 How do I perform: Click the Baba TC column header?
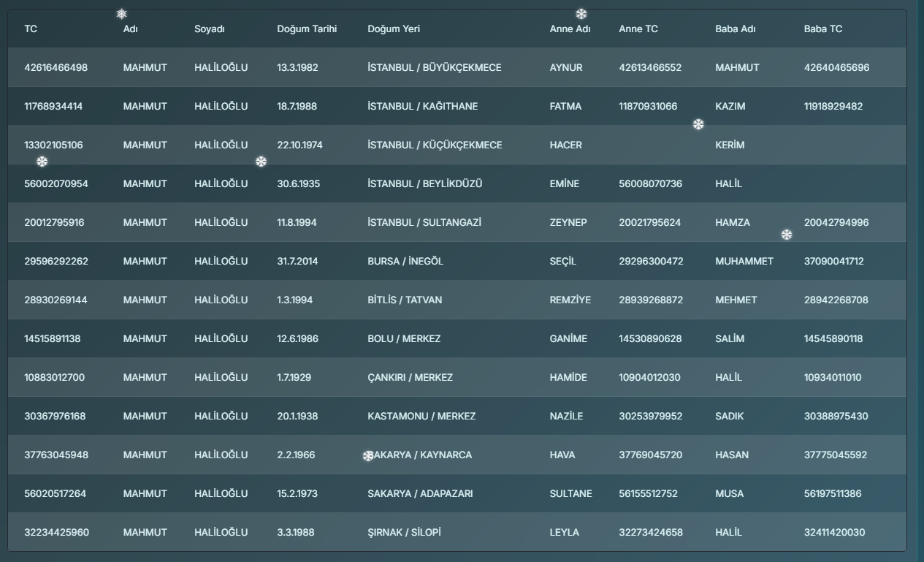pyautogui.click(x=823, y=29)
